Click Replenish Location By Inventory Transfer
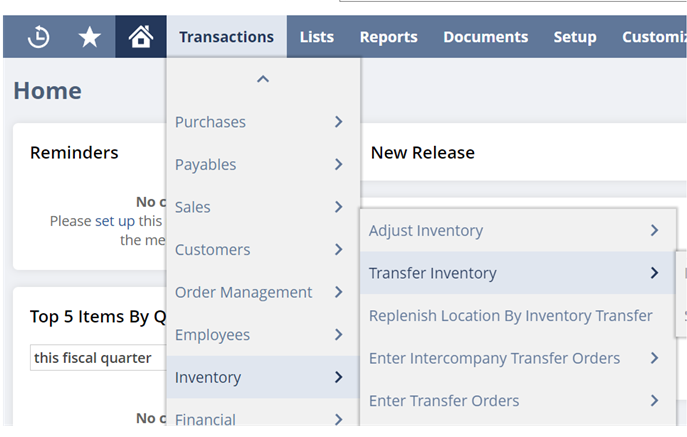Viewport: 687px width, 437px height. [510, 316]
